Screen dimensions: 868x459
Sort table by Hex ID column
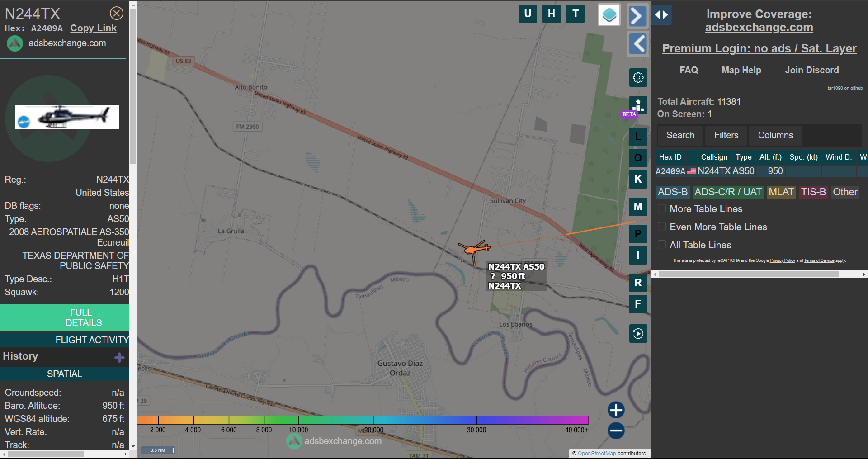click(x=670, y=157)
